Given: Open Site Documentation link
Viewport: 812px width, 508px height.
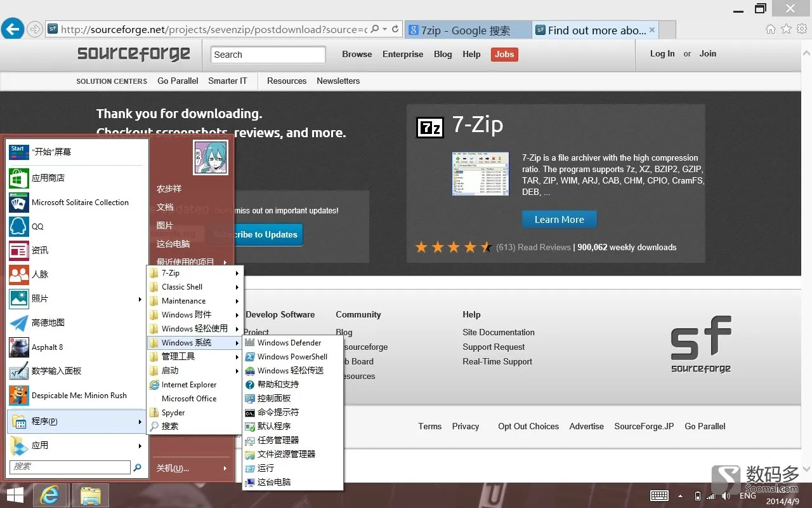Looking at the screenshot, I should tap(499, 333).
